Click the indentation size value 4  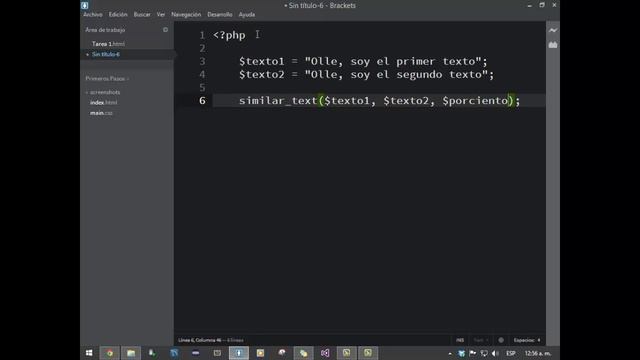[539, 340]
